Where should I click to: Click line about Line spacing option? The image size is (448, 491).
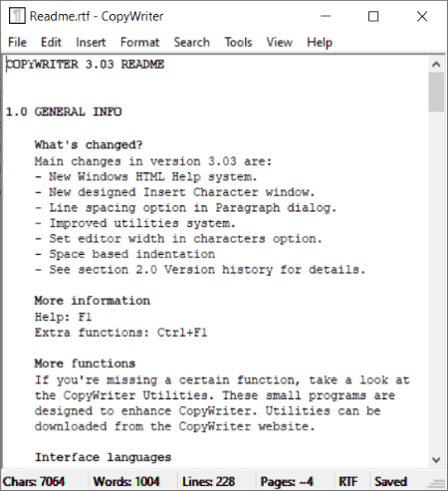pyautogui.click(x=186, y=208)
